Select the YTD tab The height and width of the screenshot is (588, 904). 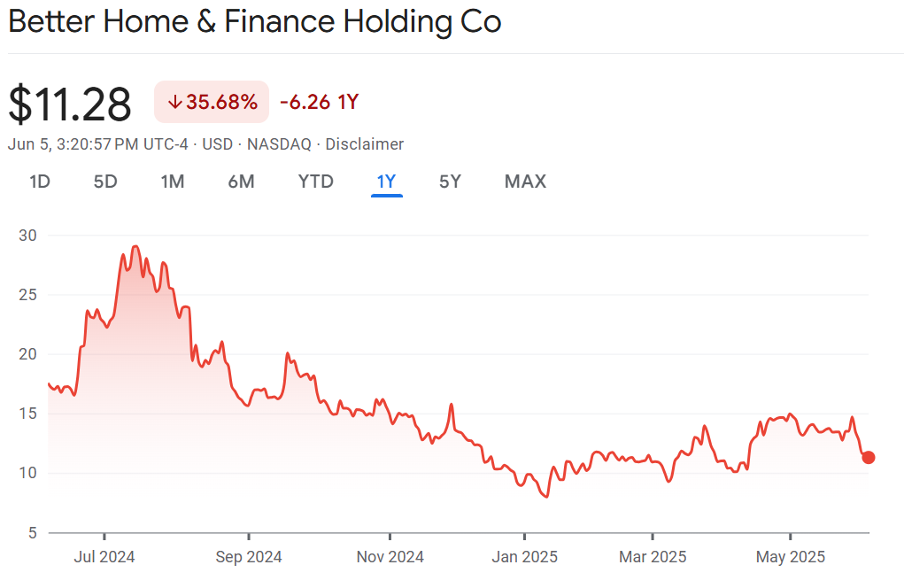(315, 182)
